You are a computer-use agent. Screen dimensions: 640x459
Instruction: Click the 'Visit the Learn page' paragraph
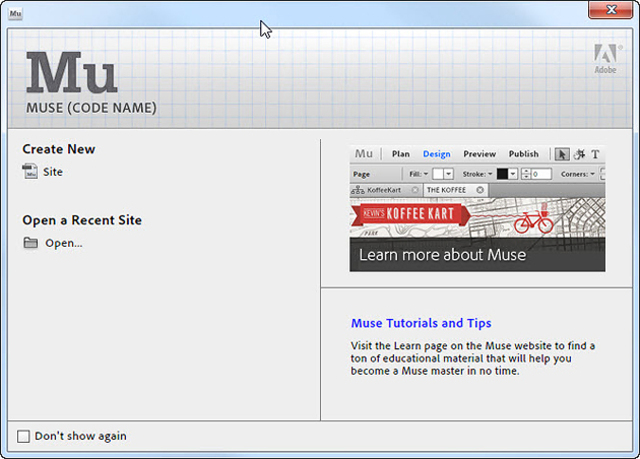[x=473, y=358]
